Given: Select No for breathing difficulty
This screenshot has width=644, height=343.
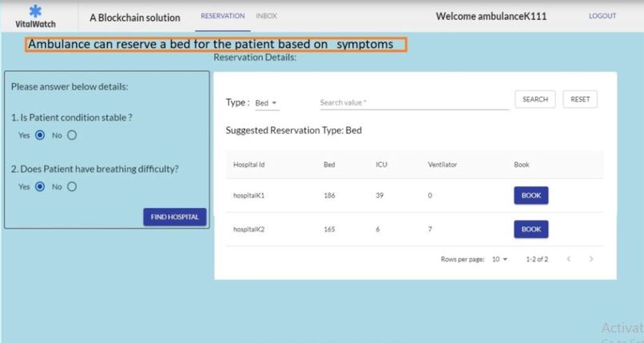Looking at the screenshot, I should (72, 187).
